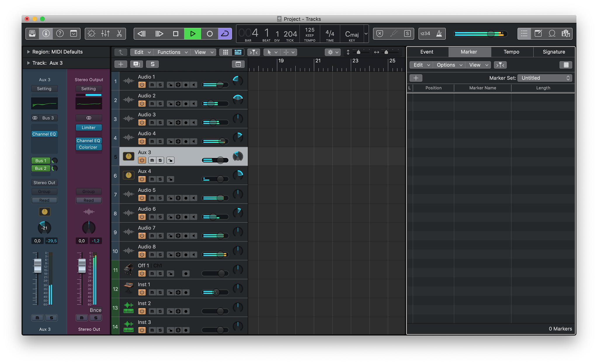Select the piano icon on Off 1 track
The image size is (598, 364).
(128, 269)
